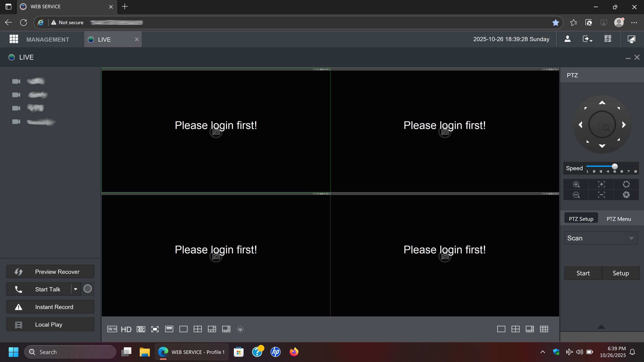Click the Instant Record button
Image resolution: width=644 pixels, height=362 pixels.
pyautogui.click(x=50, y=307)
